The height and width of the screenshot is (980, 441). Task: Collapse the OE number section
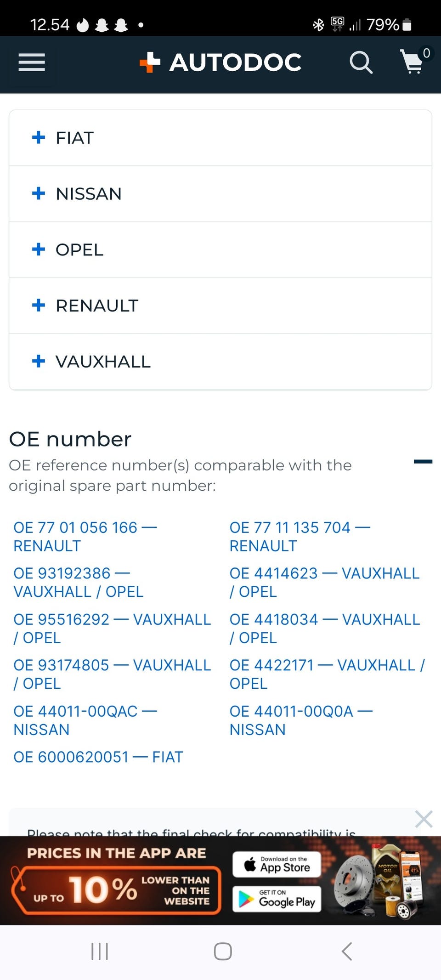click(x=423, y=462)
